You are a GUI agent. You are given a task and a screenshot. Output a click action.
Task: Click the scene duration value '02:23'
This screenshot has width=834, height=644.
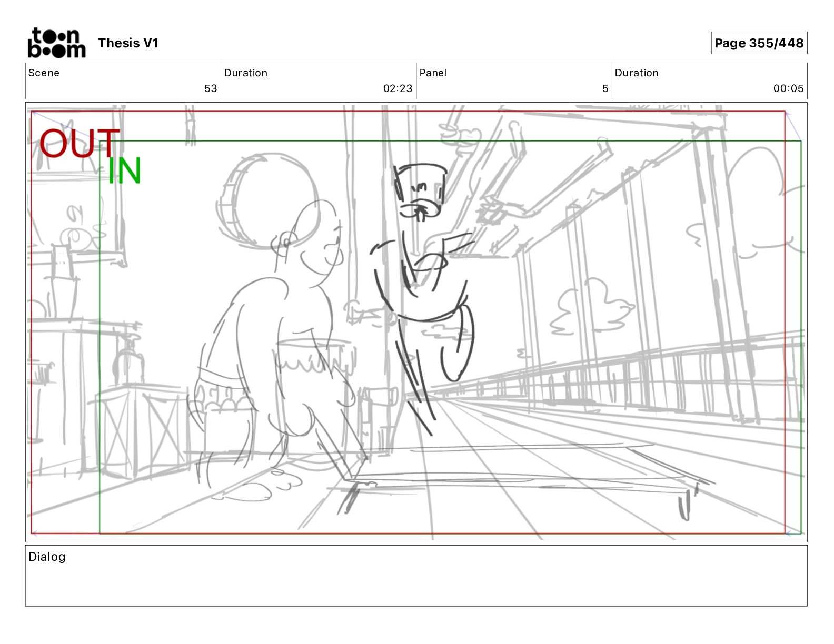398,88
